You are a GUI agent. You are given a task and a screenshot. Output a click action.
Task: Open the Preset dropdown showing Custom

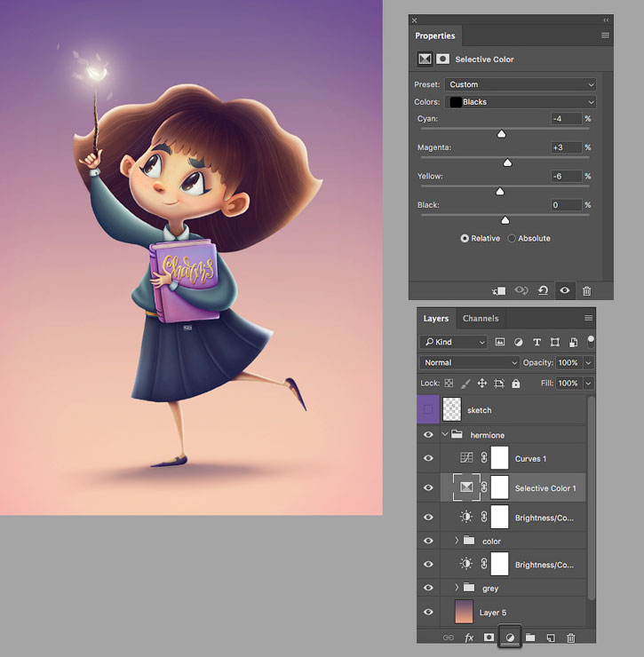(x=521, y=84)
